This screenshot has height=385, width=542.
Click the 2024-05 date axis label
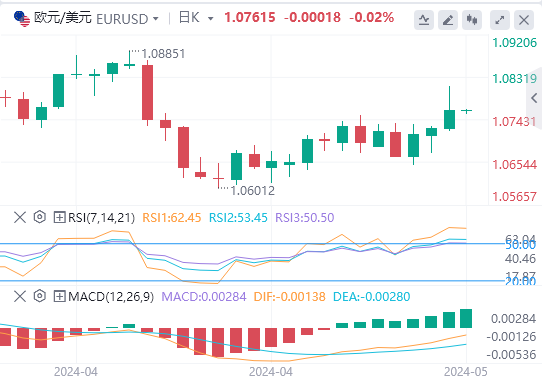[466, 372]
